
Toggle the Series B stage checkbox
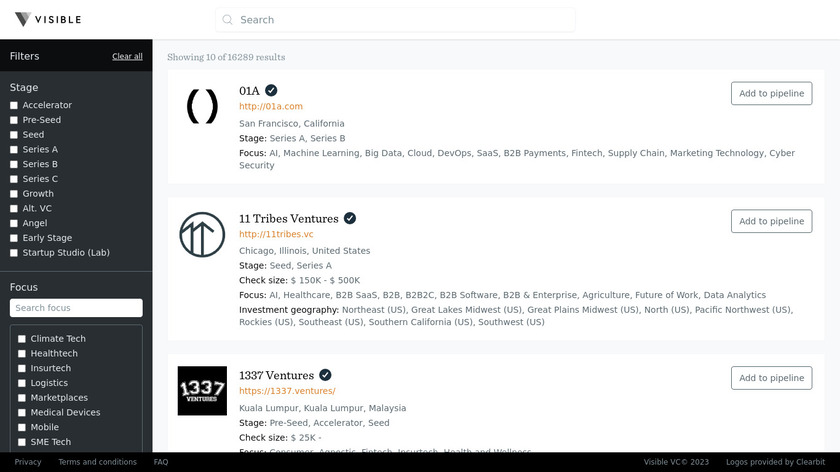(x=14, y=164)
